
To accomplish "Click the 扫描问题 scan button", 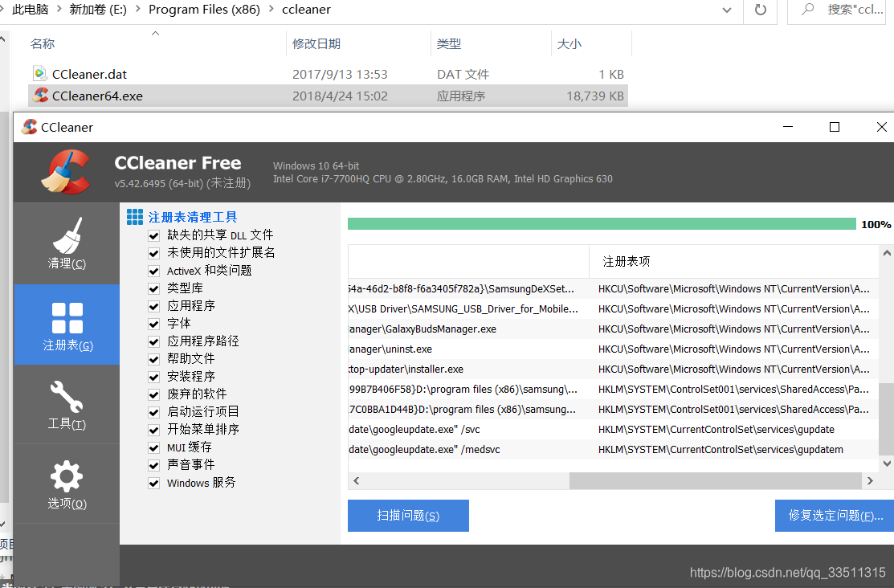I will click(408, 516).
